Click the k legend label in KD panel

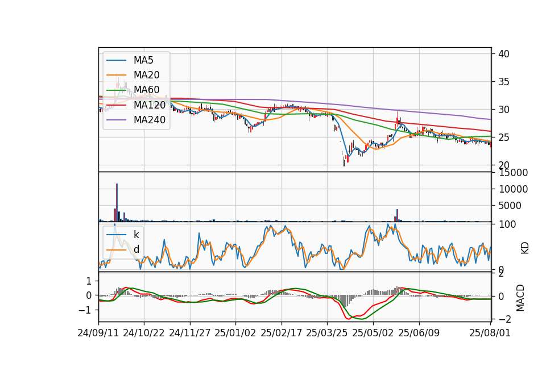136,235
